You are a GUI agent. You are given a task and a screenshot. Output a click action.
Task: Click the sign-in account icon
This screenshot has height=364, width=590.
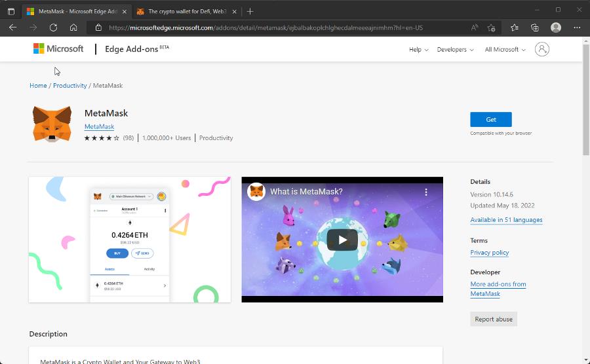coord(542,49)
